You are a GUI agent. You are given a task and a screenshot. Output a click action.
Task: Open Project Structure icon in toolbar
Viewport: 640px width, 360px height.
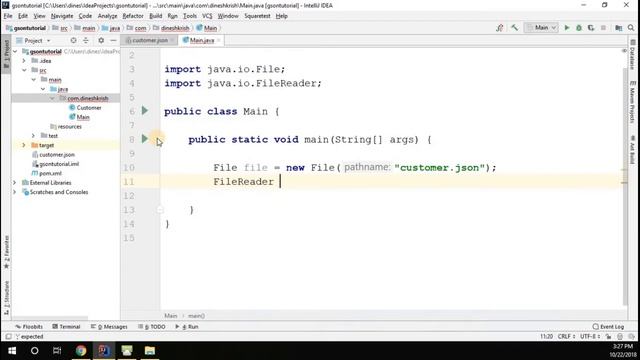(619, 28)
